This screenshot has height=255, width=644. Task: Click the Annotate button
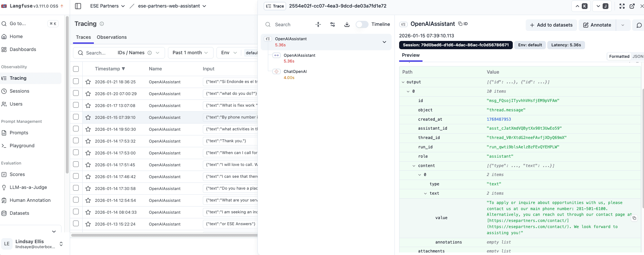(x=597, y=25)
